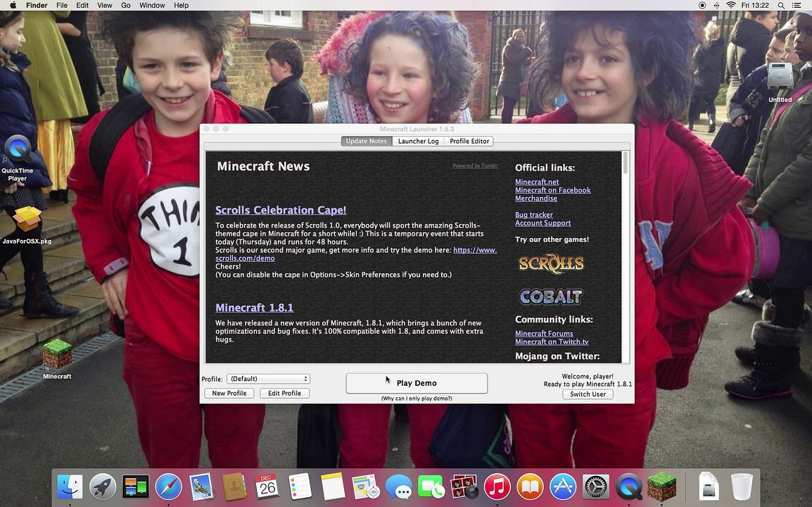Switch to Update Notes tab
This screenshot has height=507, width=812.
click(x=366, y=141)
